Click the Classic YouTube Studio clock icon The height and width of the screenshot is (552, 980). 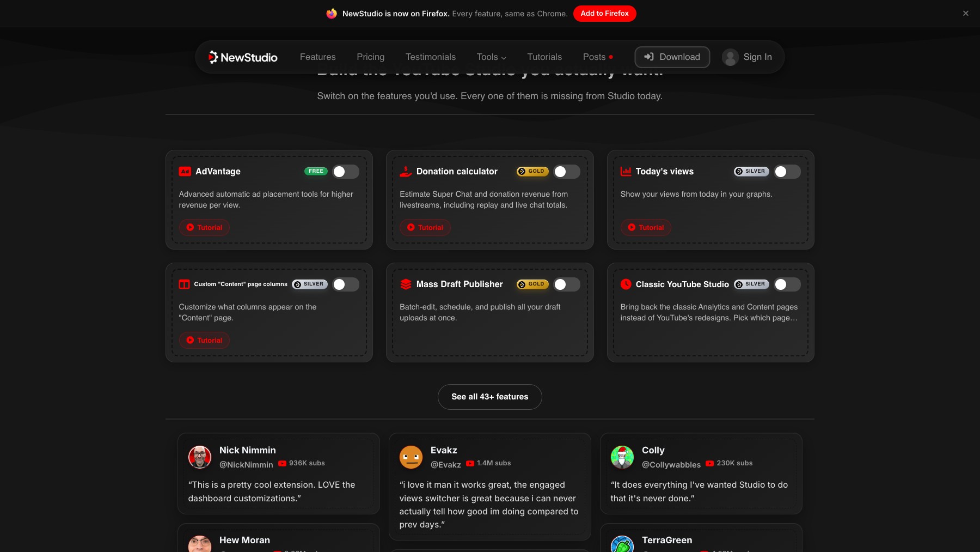pyautogui.click(x=626, y=284)
